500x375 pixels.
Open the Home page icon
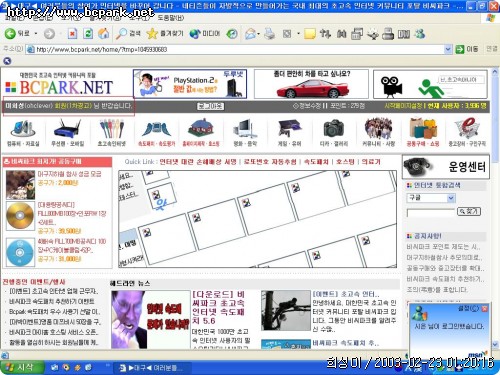tap(104, 34)
